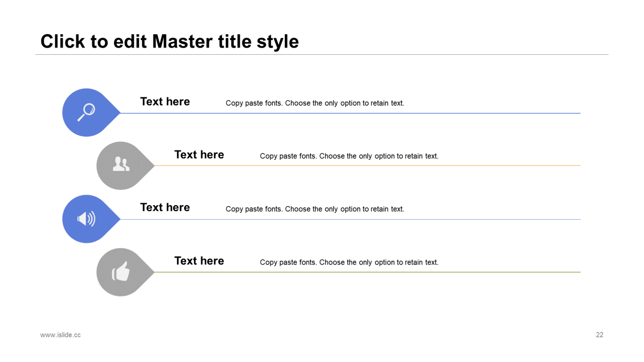644x362 pixels.
Task: Select the two-people users icon
Action: (121, 164)
